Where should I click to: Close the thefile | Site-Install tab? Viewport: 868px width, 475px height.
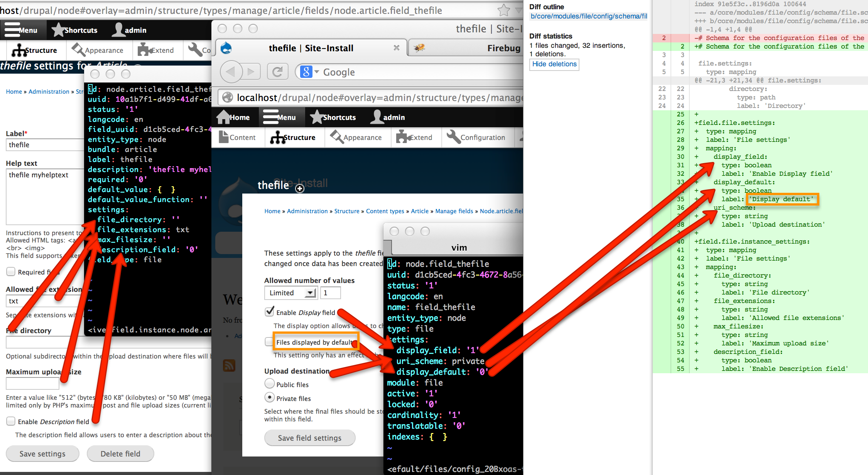tap(396, 48)
